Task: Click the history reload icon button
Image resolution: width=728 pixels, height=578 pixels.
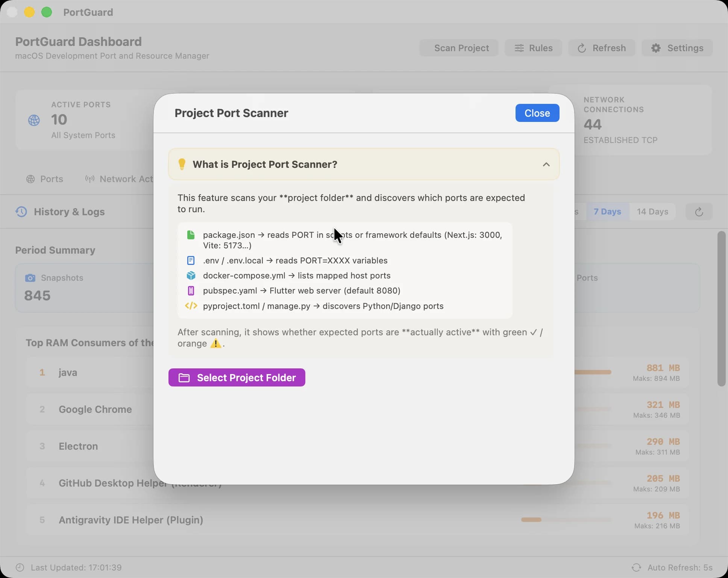Action: coord(699,211)
